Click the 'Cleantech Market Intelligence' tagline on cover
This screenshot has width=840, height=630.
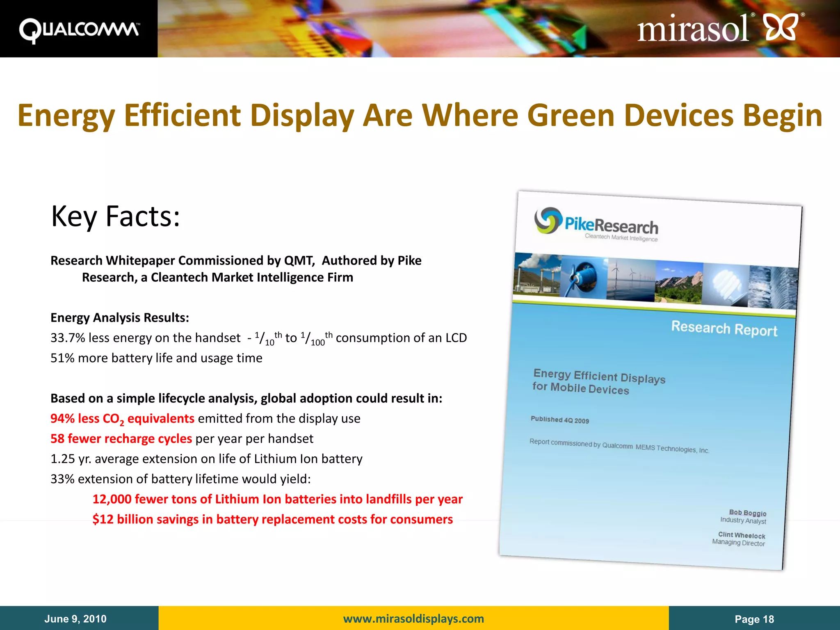(x=621, y=237)
